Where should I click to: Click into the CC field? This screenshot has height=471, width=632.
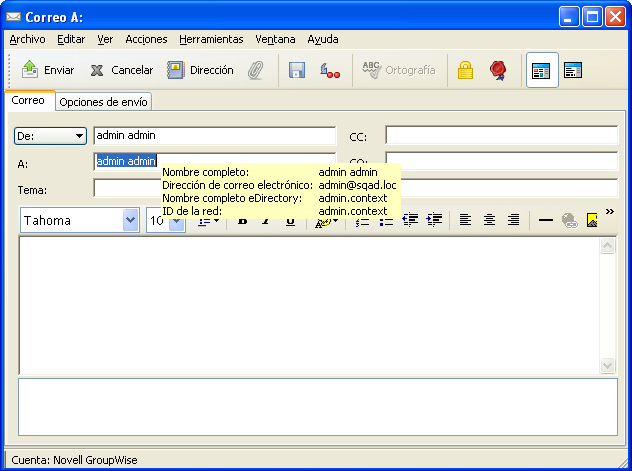tap(501, 135)
